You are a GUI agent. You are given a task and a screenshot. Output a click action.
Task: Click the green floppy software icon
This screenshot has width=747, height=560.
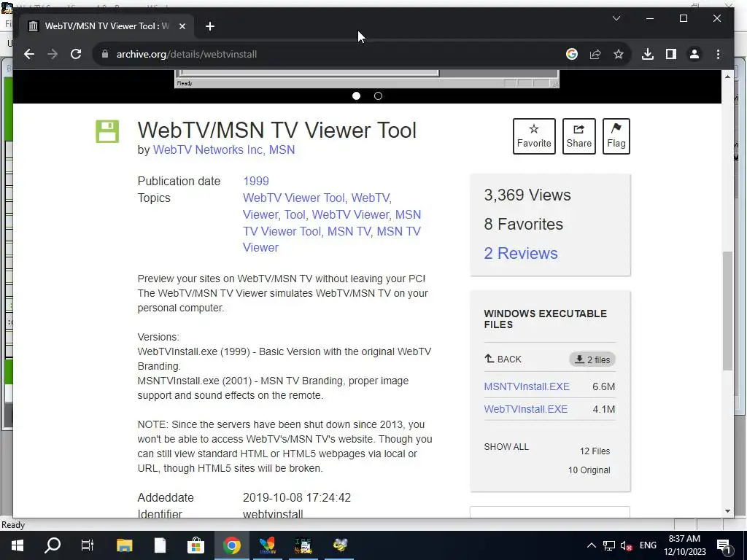coord(107,131)
